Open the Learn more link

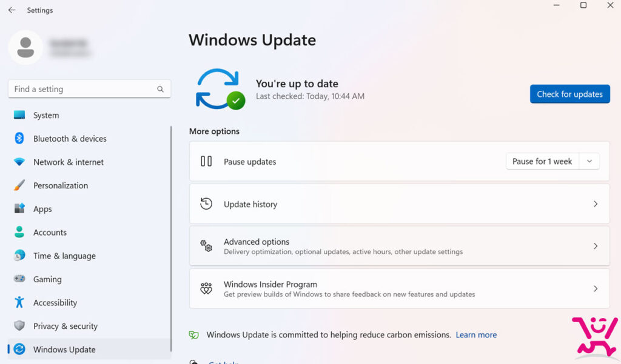(476, 335)
